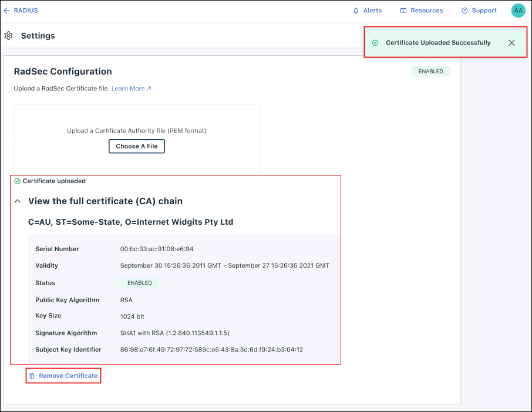Click the Support question mark icon
Image resolution: width=532 pixels, height=412 pixels.
pos(464,11)
